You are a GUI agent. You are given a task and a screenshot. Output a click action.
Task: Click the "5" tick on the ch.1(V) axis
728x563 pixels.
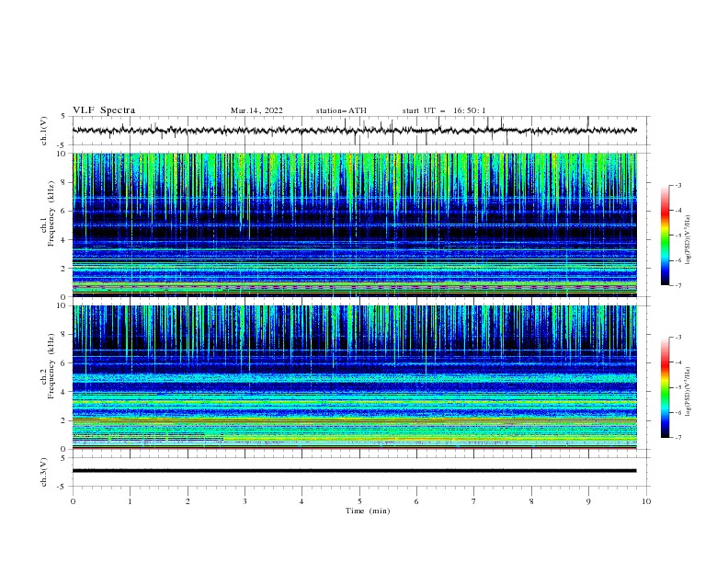[x=63, y=116]
